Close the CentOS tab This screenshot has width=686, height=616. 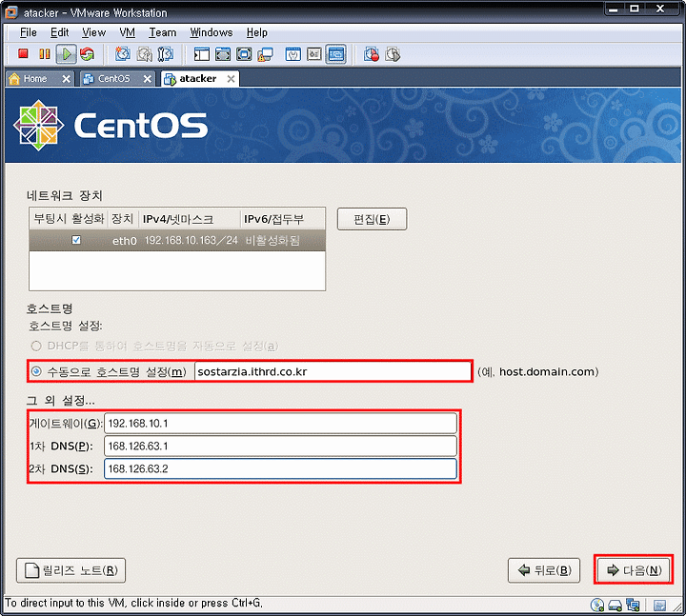pos(148,79)
